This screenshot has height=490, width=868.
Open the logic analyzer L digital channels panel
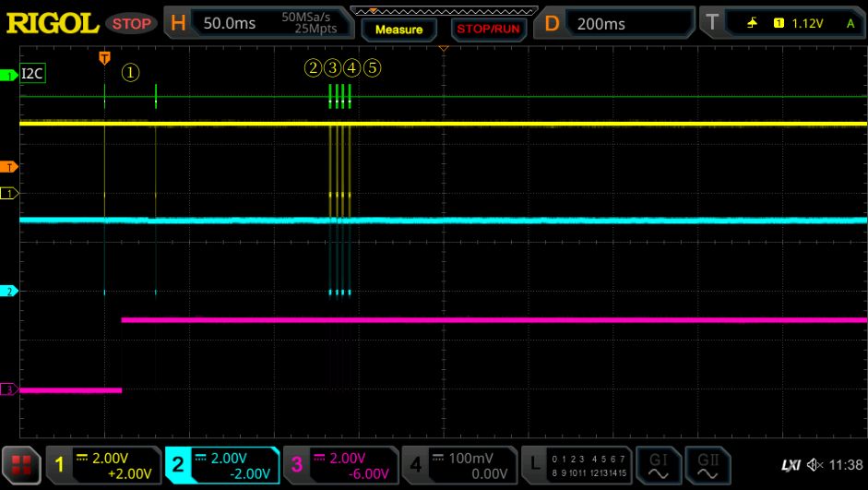point(577,465)
